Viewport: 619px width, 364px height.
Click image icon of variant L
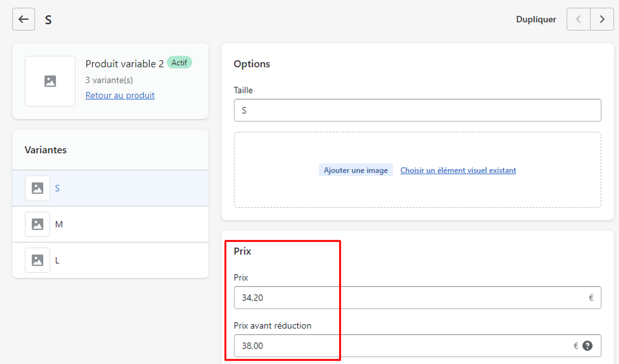click(37, 260)
